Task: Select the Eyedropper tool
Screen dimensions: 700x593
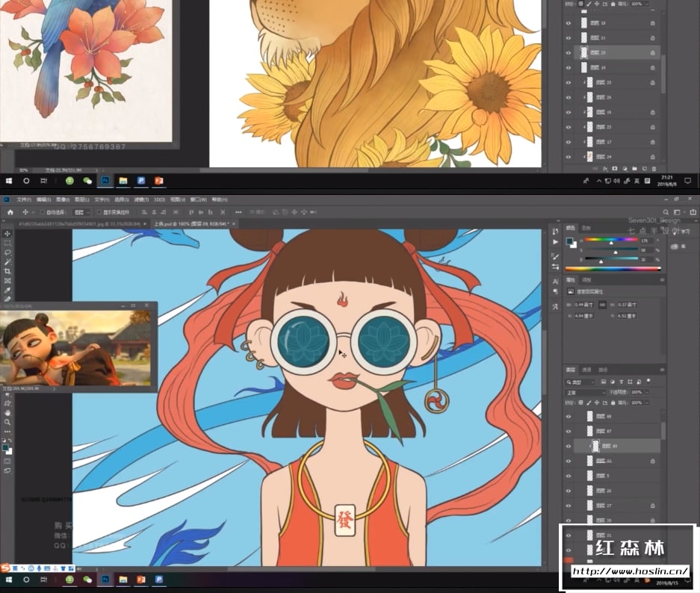Action: point(7,290)
